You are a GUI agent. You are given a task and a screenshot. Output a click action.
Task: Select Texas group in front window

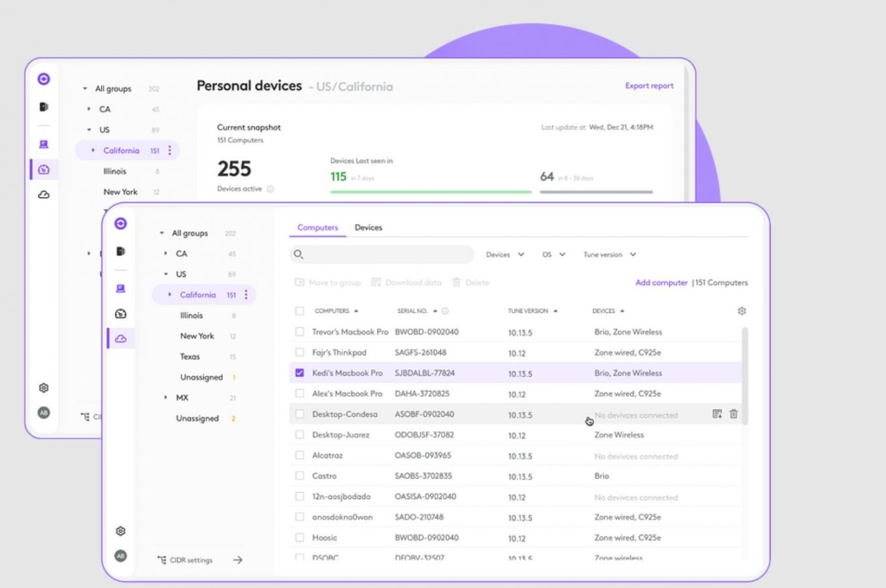pos(190,357)
